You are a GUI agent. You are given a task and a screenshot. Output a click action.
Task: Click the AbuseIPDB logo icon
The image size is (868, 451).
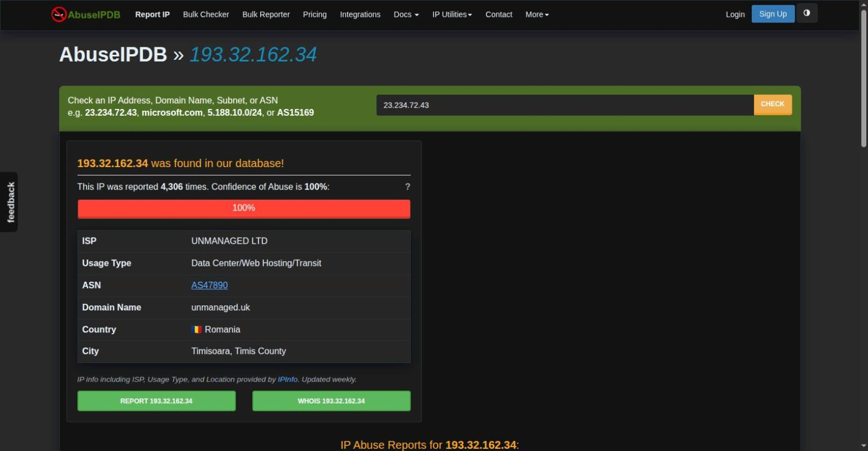pos(59,15)
